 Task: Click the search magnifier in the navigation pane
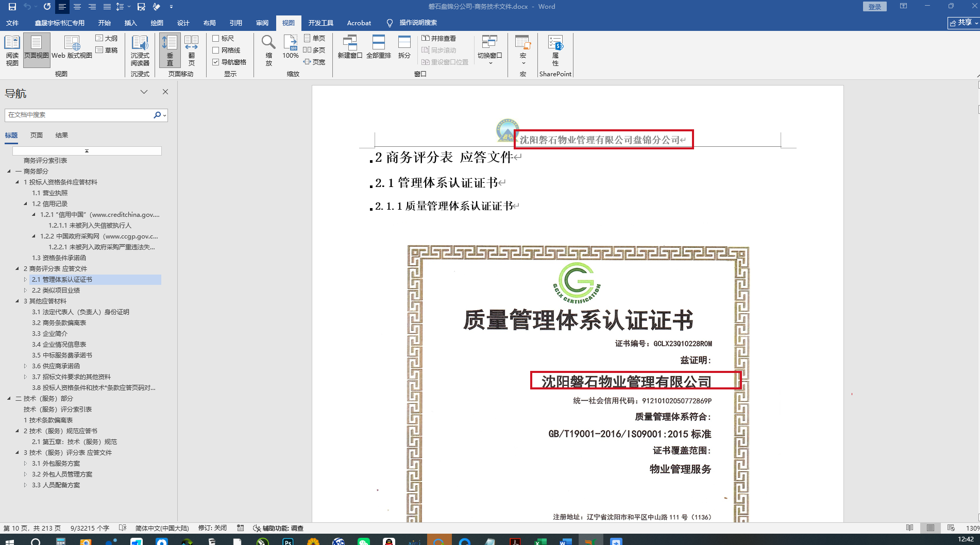pos(157,115)
